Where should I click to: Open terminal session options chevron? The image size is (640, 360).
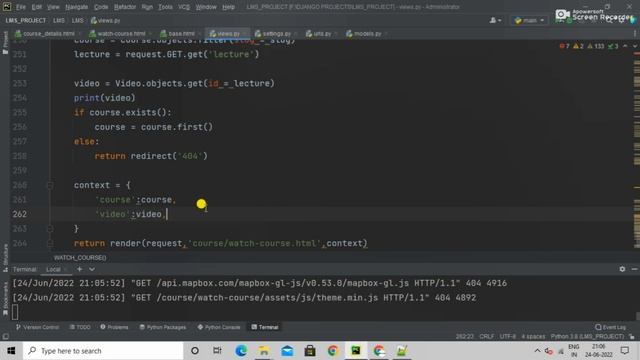92,269
